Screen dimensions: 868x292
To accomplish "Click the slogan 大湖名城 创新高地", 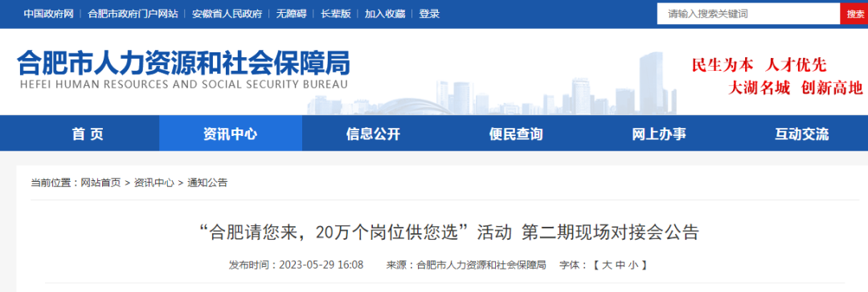I will (x=796, y=88).
